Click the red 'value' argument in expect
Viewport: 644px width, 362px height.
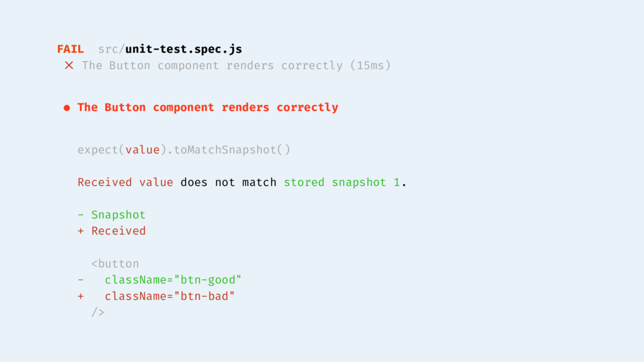(143, 150)
